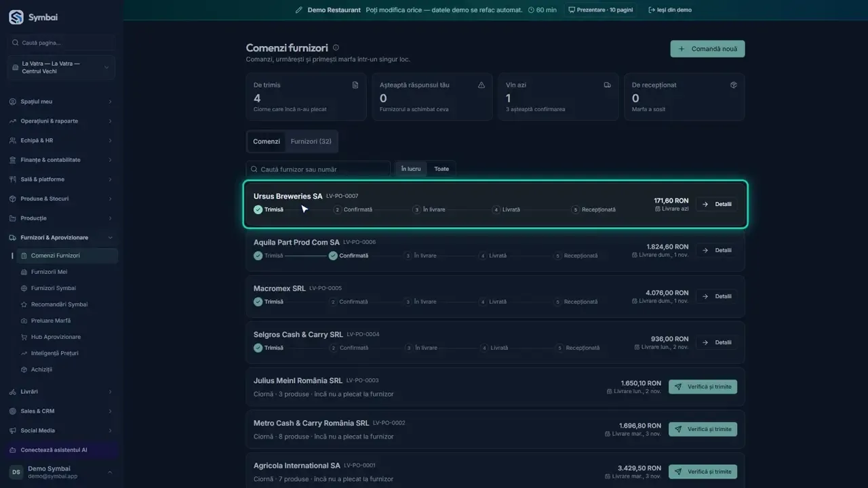868x488 pixels.
Task: Click the Sales & CRM sidebar icon
Action: point(13,411)
